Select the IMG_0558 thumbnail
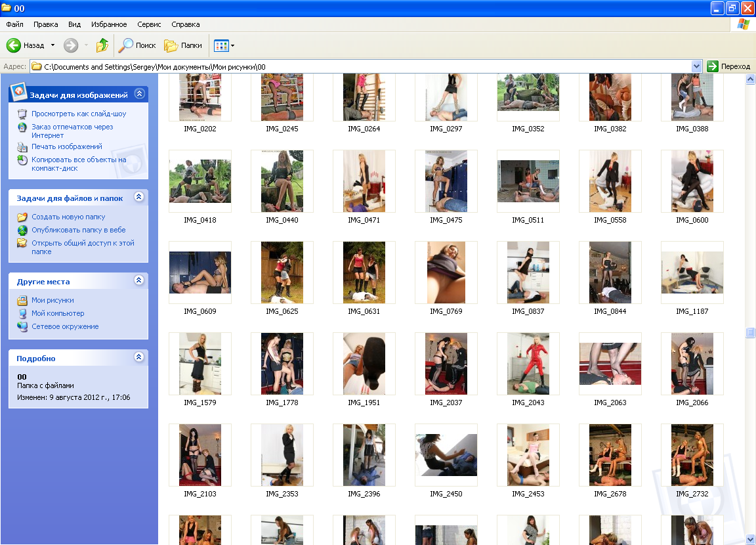 610,181
